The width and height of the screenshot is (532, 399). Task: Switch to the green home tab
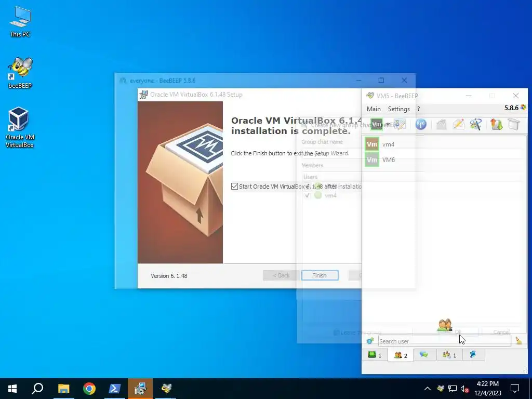click(375, 355)
